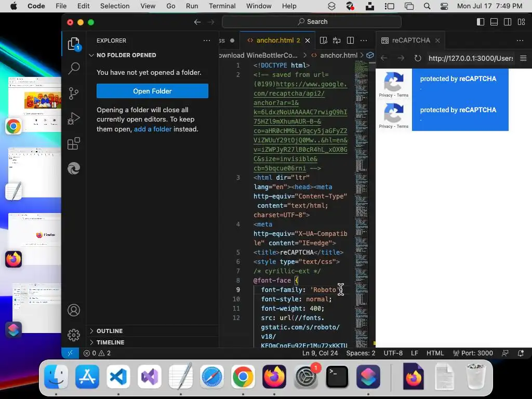532x399 pixels.
Task: Change the UTF-8 file encoding
Action: pyautogui.click(x=393, y=353)
